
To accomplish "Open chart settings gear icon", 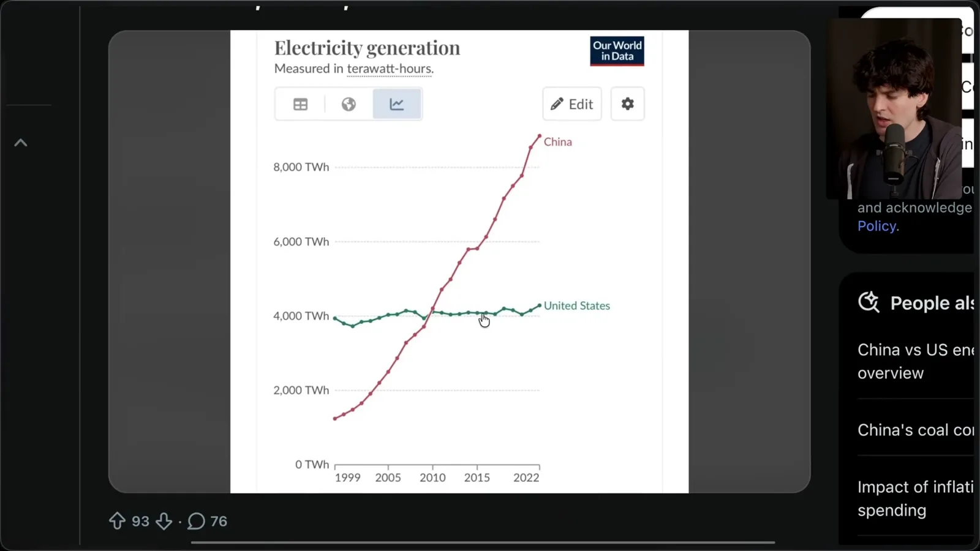I will (x=627, y=104).
